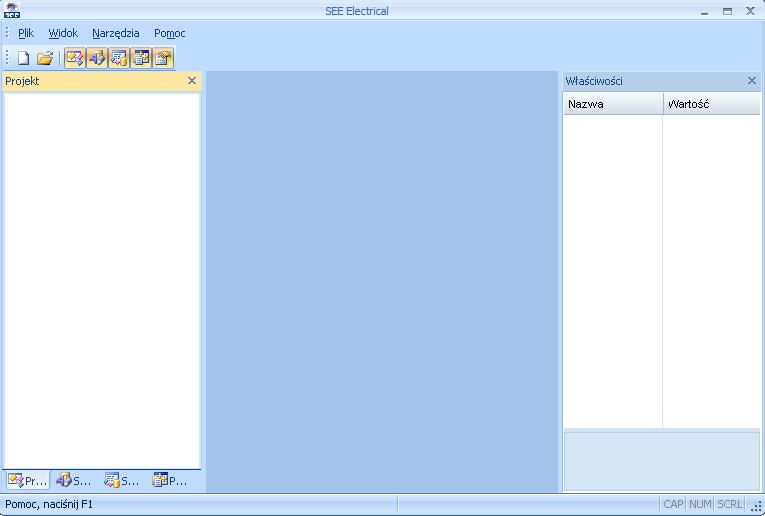
Task: Switch to the second S... bottom tab
Action: tap(122, 481)
